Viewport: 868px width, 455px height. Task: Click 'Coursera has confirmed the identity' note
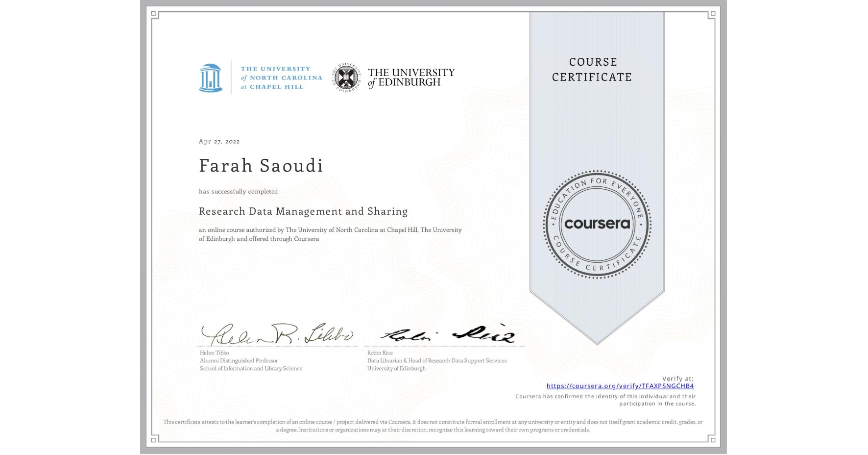pyautogui.click(x=605, y=400)
